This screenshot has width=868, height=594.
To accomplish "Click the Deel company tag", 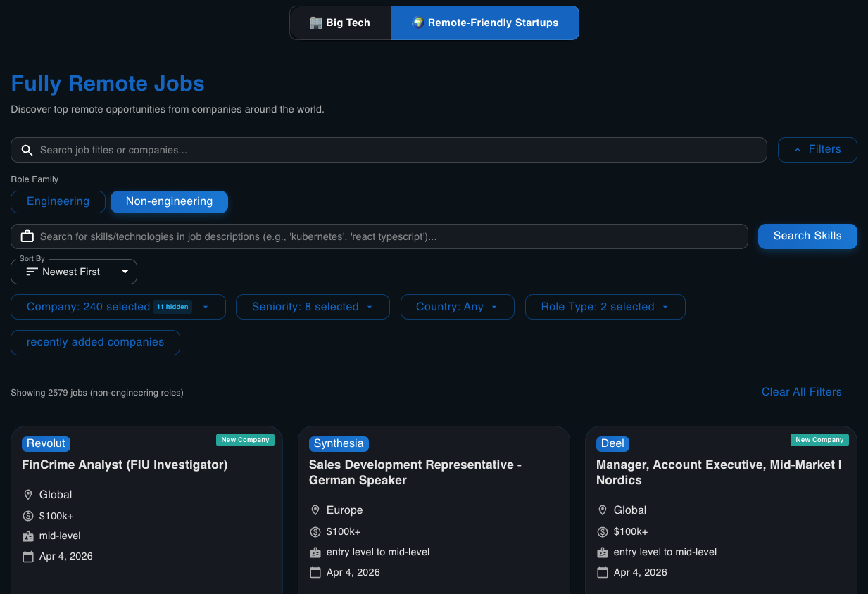I will tap(612, 443).
